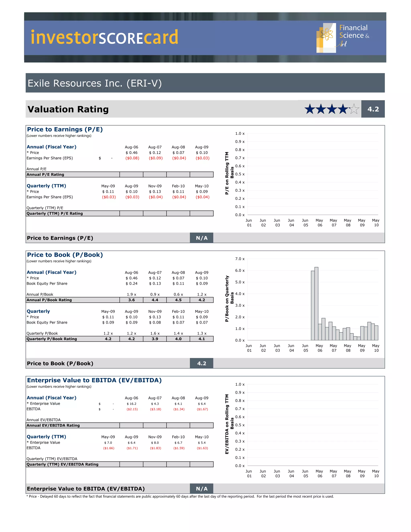Click the Annual P/Book Rating 4.5 cell

pyautogui.click(x=178, y=300)
